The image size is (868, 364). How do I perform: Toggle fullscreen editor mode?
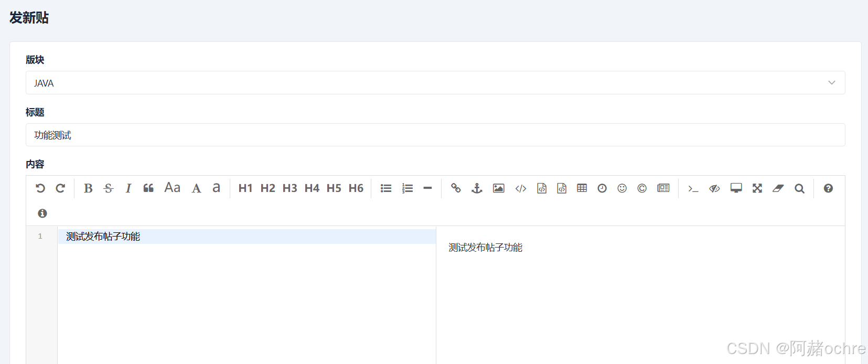pos(757,188)
